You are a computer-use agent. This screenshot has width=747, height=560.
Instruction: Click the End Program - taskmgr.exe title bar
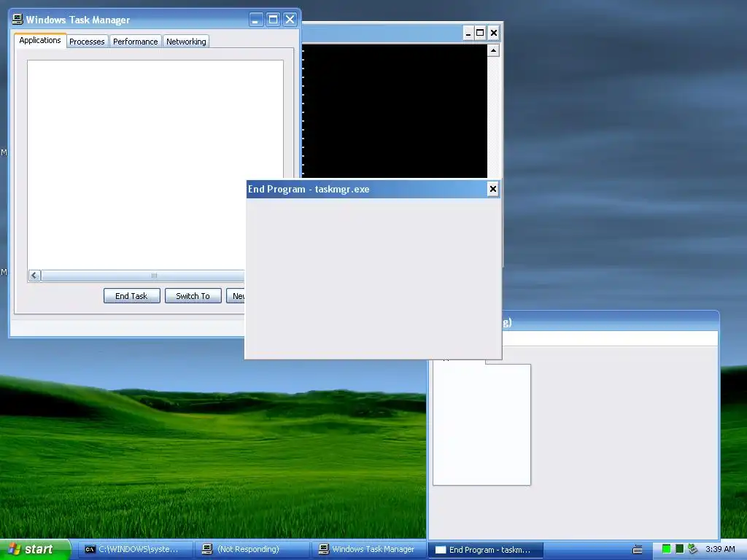pos(373,189)
